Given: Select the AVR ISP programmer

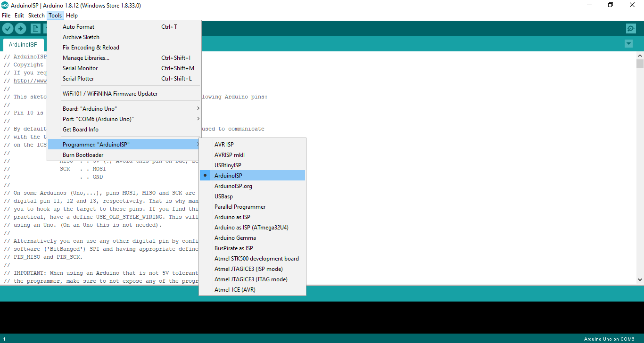Looking at the screenshot, I should (x=253, y=145).
